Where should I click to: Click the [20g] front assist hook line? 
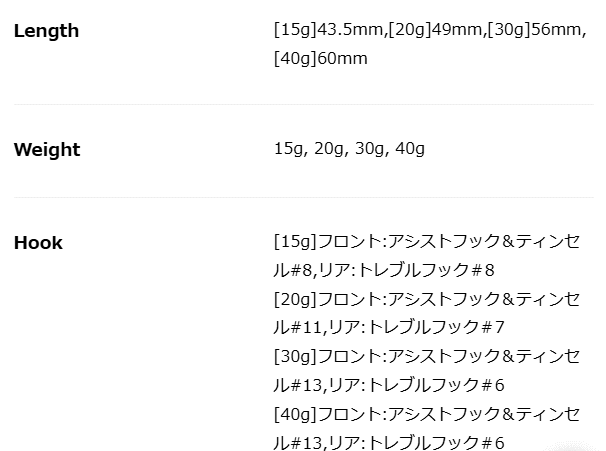coord(427,299)
